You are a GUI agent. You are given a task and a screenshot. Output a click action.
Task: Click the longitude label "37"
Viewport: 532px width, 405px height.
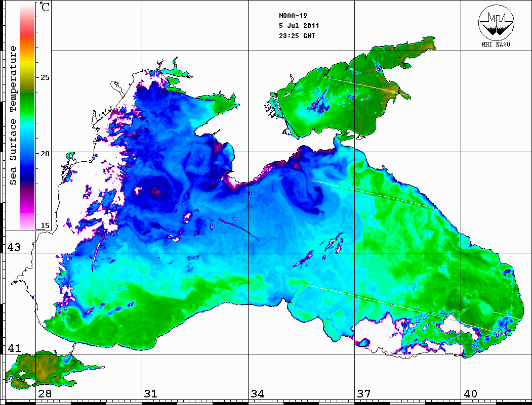tap(364, 394)
